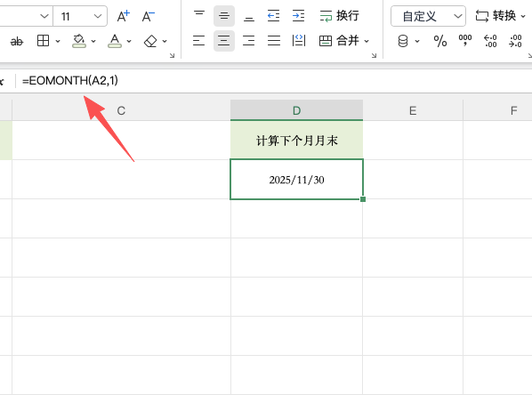Viewport: 532px width, 395px height.
Task: Select column D header
Action: coord(296,110)
